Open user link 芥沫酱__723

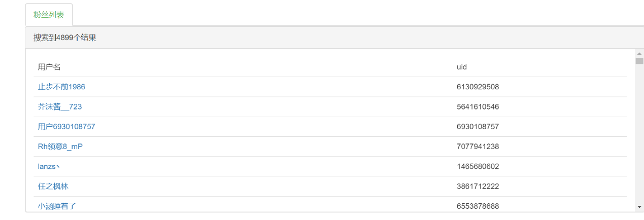point(60,106)
